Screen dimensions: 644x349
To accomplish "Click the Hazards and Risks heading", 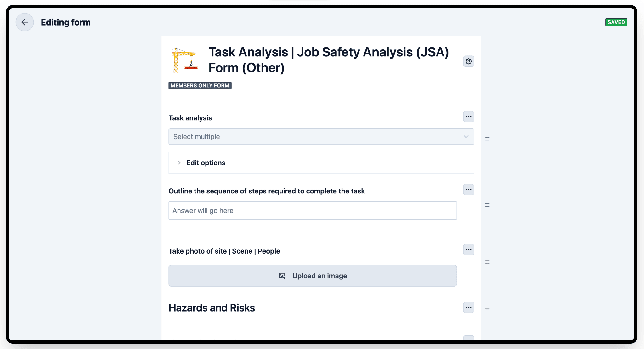I will [212, 308].
